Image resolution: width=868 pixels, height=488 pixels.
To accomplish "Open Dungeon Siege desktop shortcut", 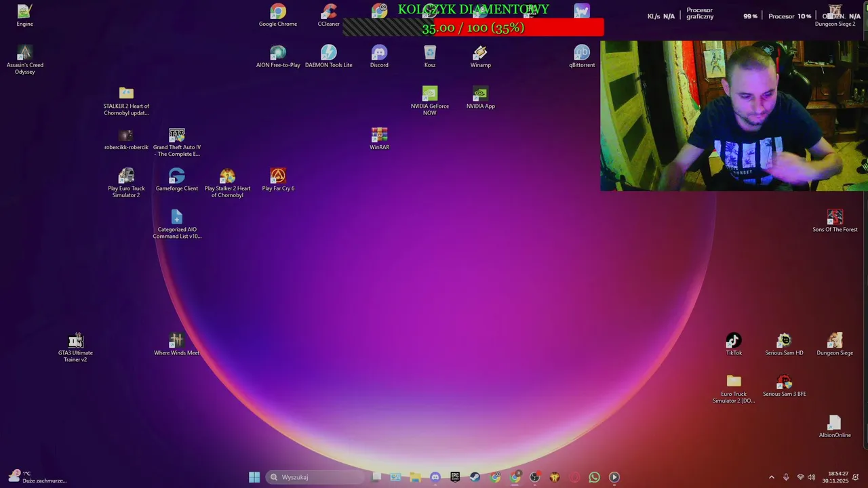I will pyautogui.click(x=835, y=345).
